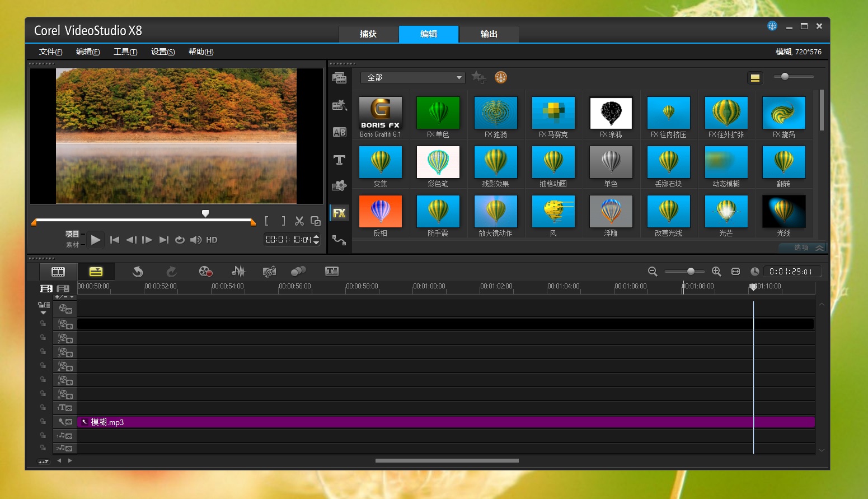Open the 全部 filter category dropdown
Screen dimensions: 868x499
[413, 78]
